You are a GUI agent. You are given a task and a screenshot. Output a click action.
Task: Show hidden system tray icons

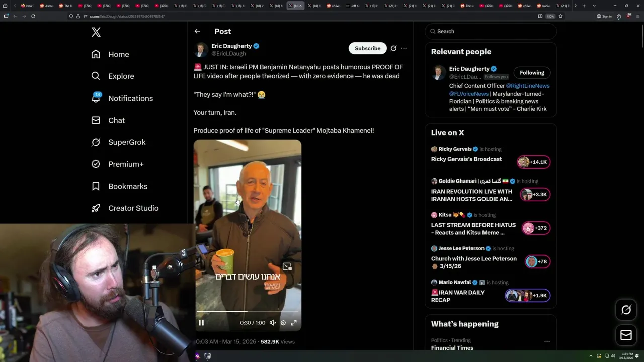click(592, 356)
